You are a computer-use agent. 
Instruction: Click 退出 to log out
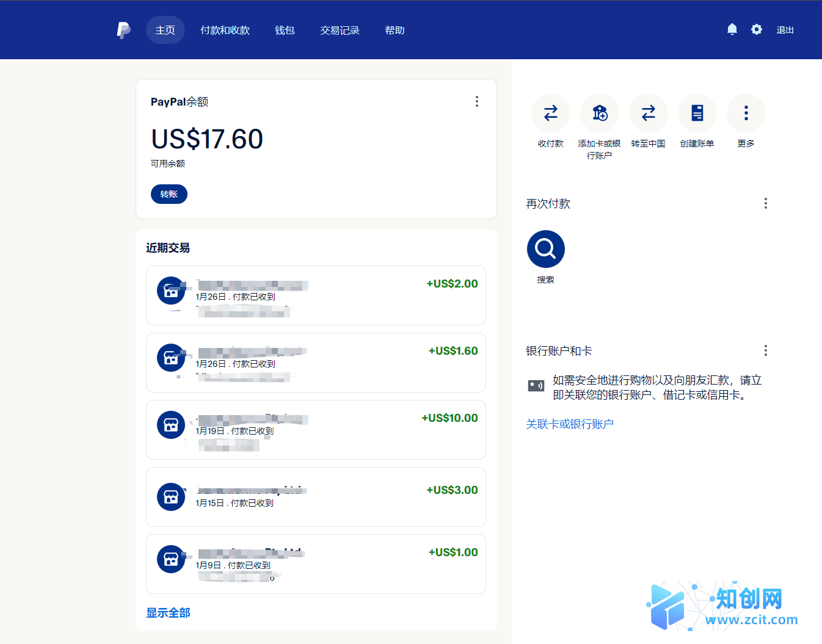pos(785,30)
